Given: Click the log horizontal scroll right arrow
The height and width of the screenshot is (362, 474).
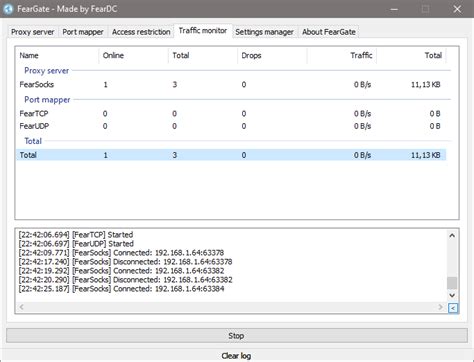Looking at the screenshot, I should [x=440, y=307].
